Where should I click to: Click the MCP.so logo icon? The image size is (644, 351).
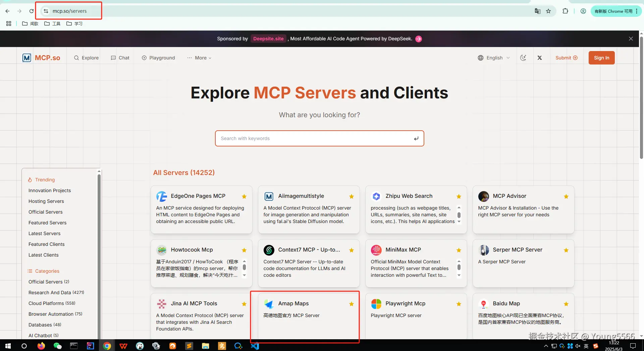(x=27, y=58)
